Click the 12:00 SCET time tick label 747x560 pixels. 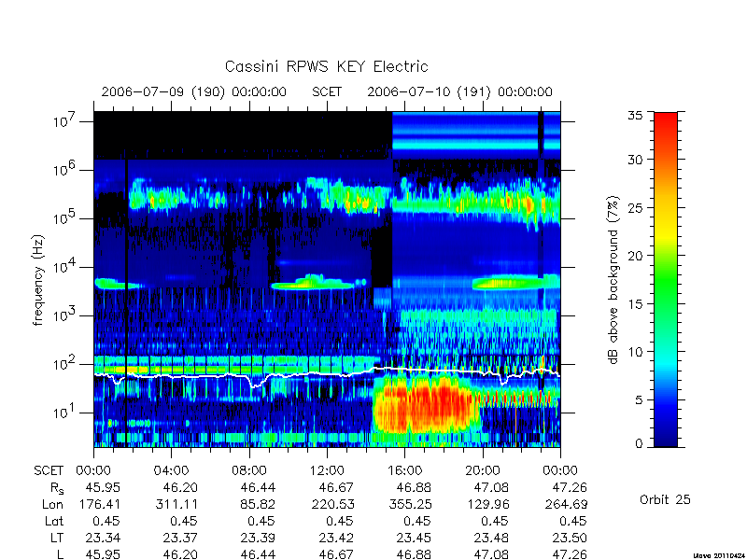(327, 471)
